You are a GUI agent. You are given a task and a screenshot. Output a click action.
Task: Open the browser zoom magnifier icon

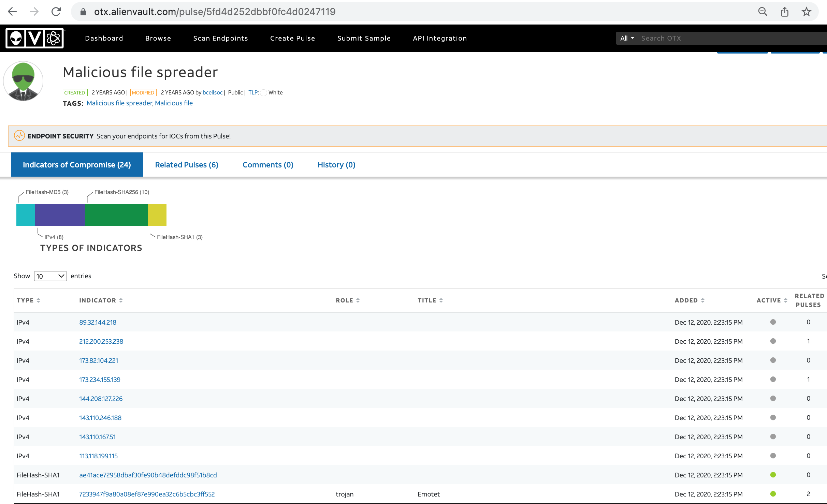763,12
